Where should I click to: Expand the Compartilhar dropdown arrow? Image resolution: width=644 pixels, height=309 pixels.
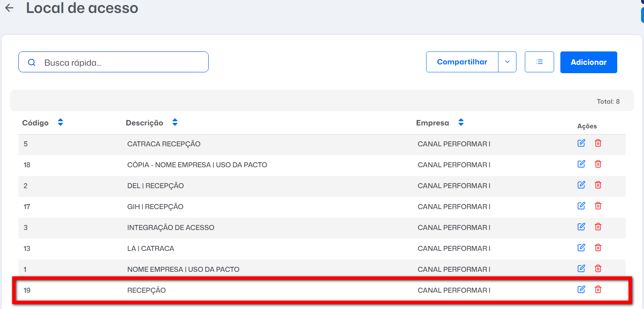[x=507, y=62]
